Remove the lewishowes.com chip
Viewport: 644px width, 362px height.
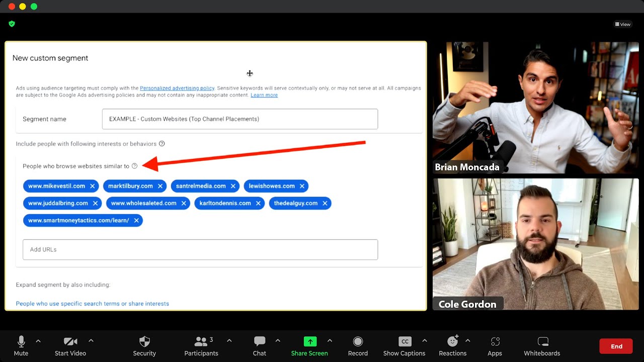[x=302, y=186]
